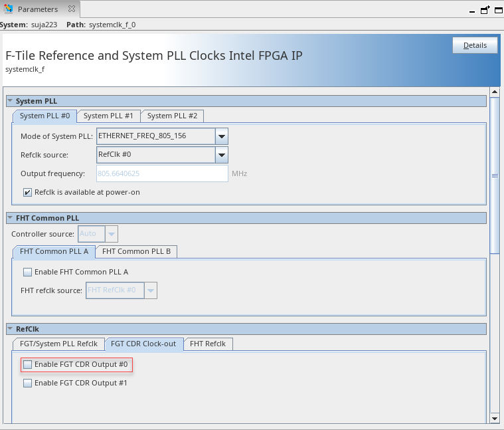Click the scroll up arrow of the vertical scrollbar
The width and height of the screenshot is (504, 430).
[494, 92]
